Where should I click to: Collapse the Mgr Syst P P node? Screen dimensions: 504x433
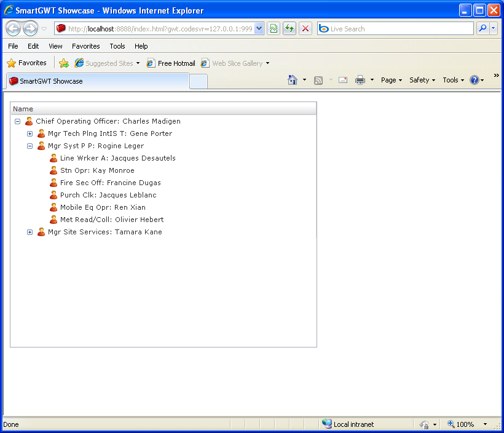[x=30, y=146]
